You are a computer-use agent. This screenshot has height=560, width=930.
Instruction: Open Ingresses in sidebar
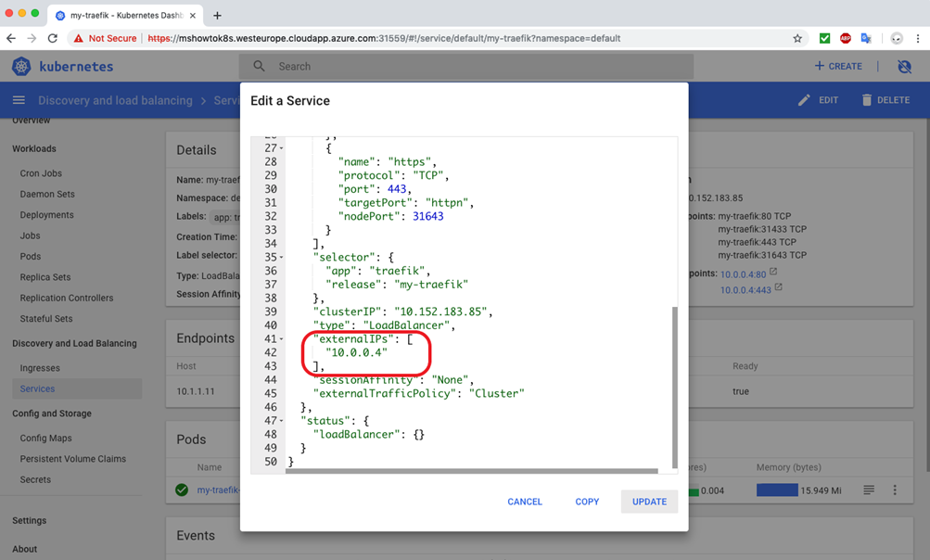pos(40,368)
